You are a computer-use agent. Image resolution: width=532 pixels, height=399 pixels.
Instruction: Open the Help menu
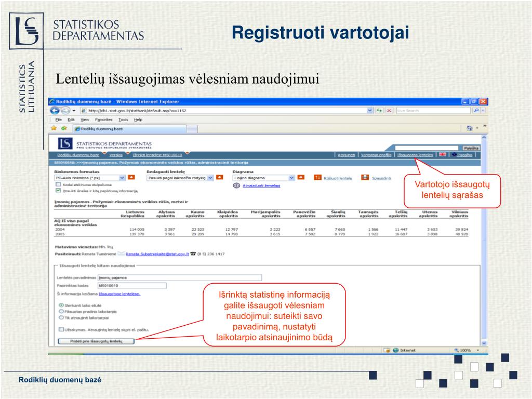click(x=138, y=119)
